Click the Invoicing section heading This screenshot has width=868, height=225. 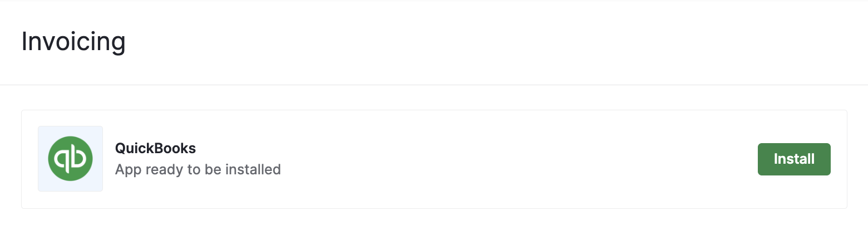click(x=73, y=42)
